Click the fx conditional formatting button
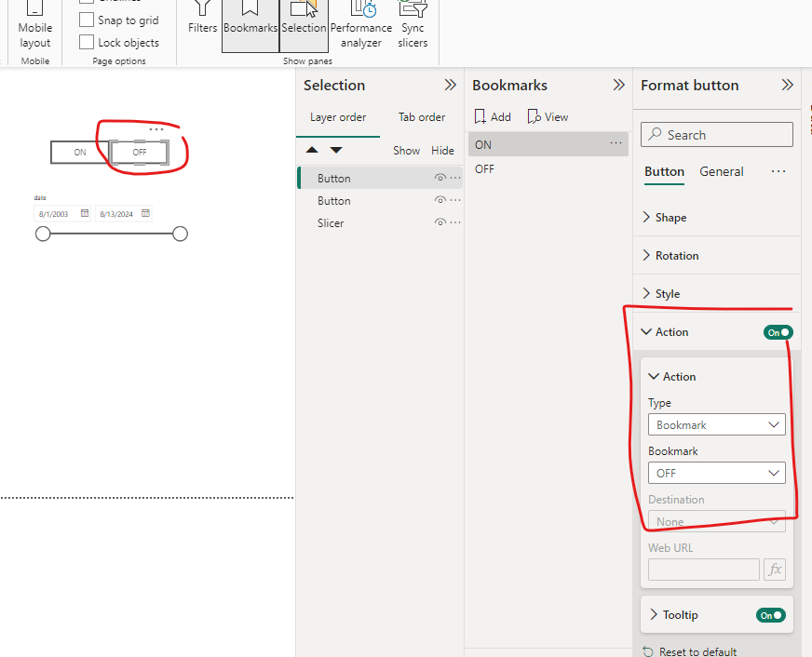Image resolution: width=812 pixels, height=657 pixels. (x=775, y=570)
